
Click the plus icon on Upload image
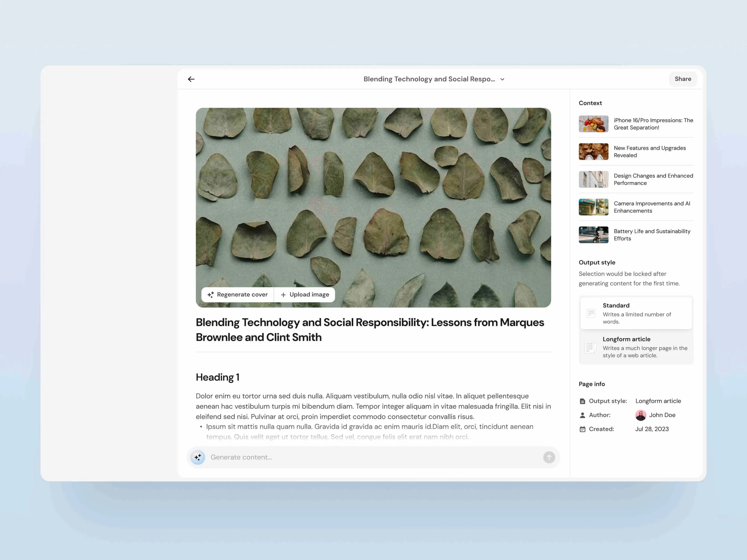(283, 295)
